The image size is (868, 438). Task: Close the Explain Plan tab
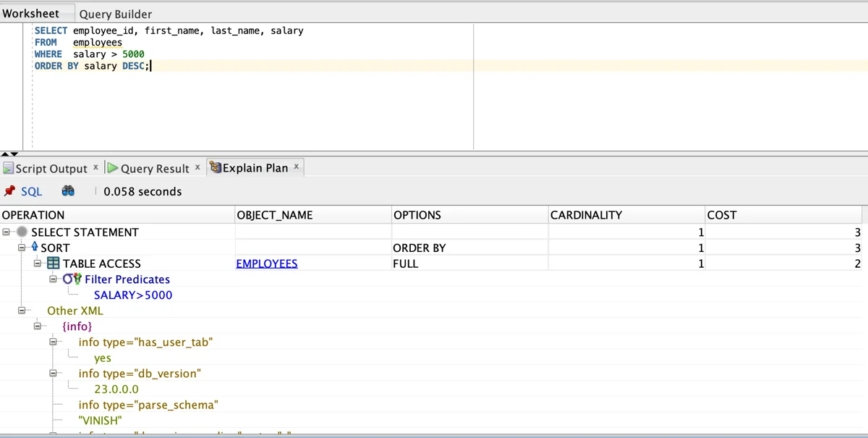[x=296, y=167]
